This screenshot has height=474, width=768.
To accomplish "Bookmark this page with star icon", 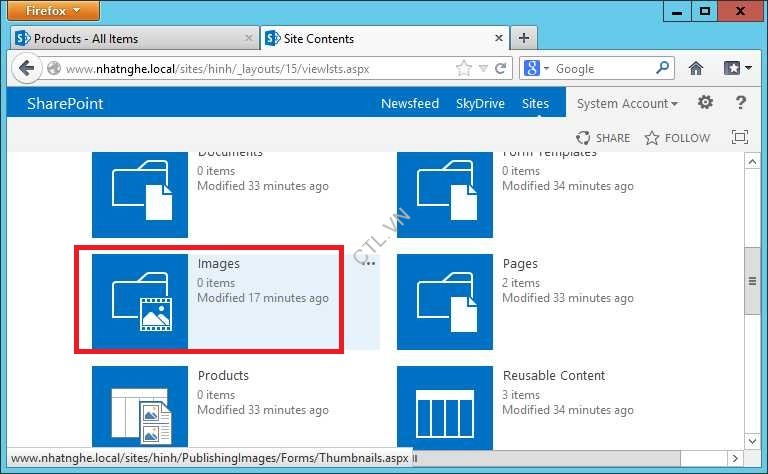I will [463, 69].
